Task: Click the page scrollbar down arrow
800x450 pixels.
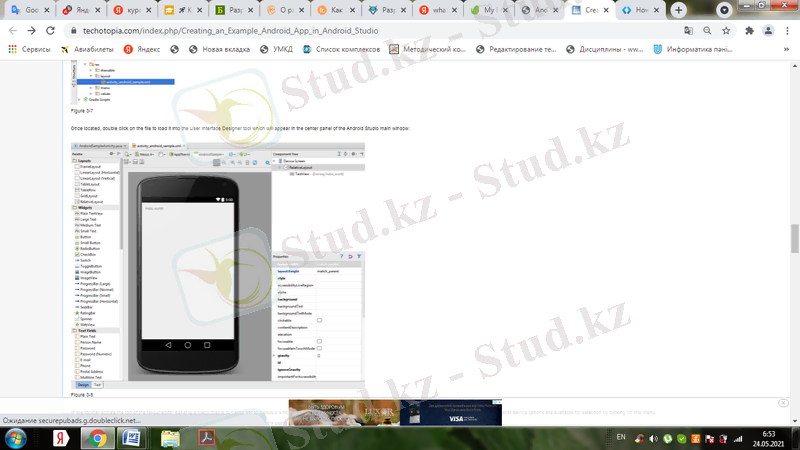Action: pos(795,421)
